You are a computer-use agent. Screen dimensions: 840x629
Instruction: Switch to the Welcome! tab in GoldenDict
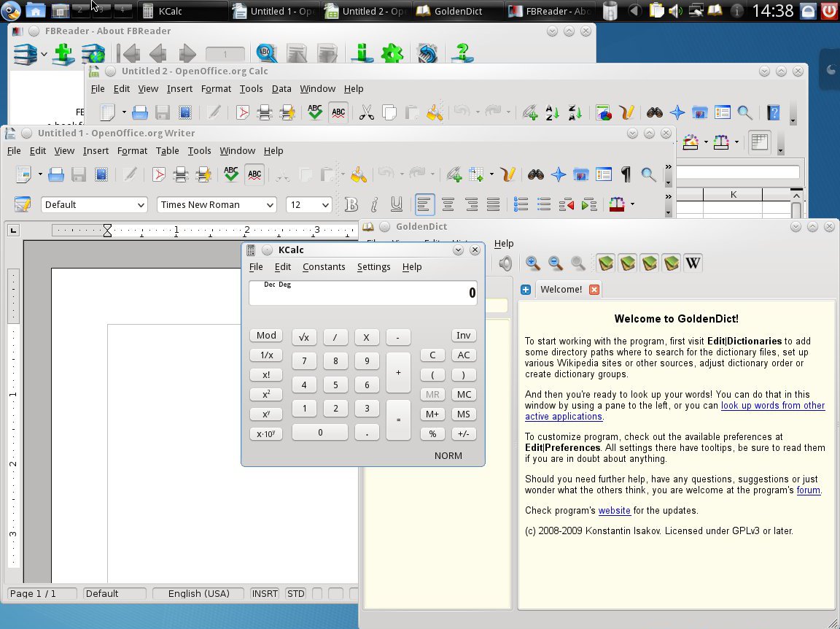[x=560, y=290]
